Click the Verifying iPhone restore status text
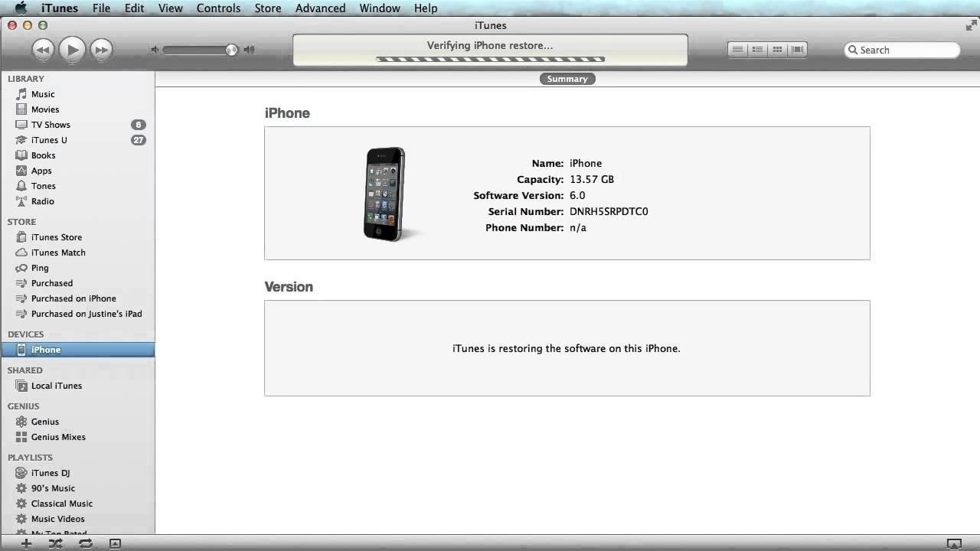 point(490,45)
